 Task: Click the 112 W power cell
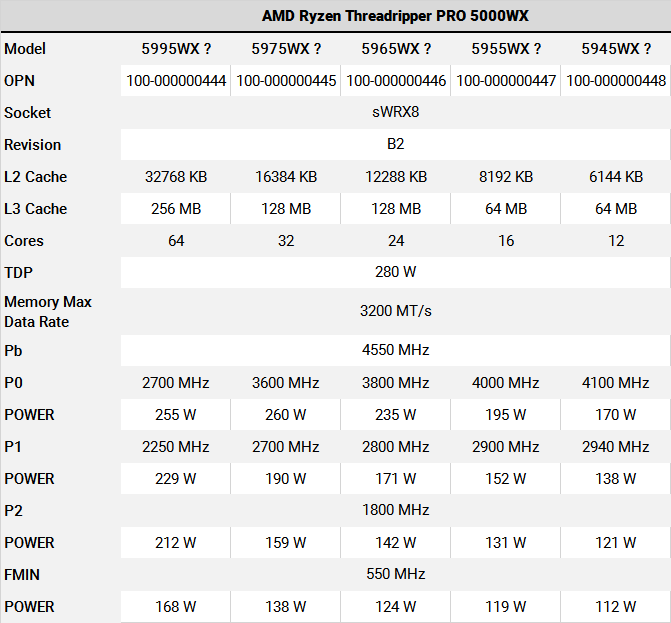(616, 607)
